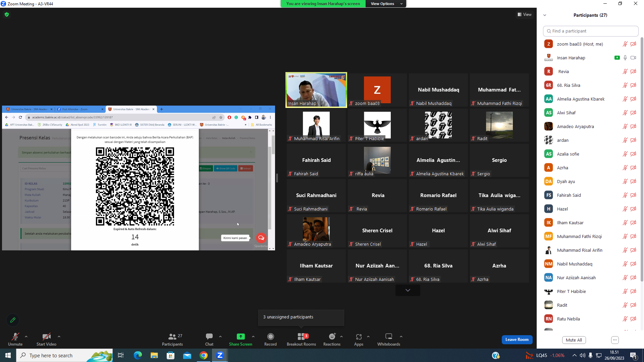Open the red live chat bubble
The width and height of the screenshot is (644, 362).
(261, 238)
